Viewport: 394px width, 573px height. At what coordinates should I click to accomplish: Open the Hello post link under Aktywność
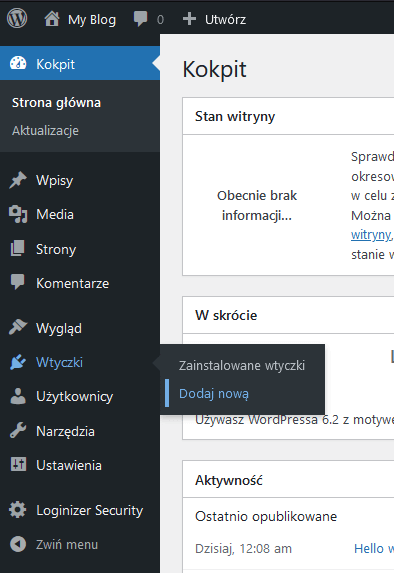coord(374,549)
